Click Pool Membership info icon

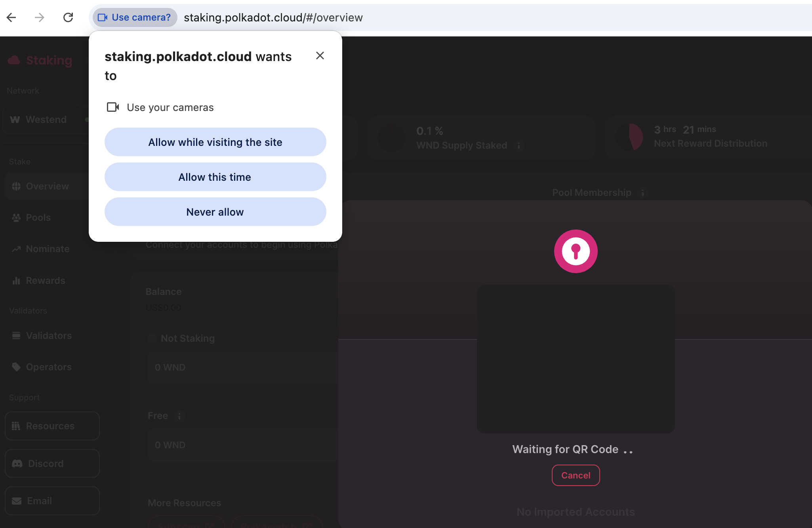(x=642, y=193)
